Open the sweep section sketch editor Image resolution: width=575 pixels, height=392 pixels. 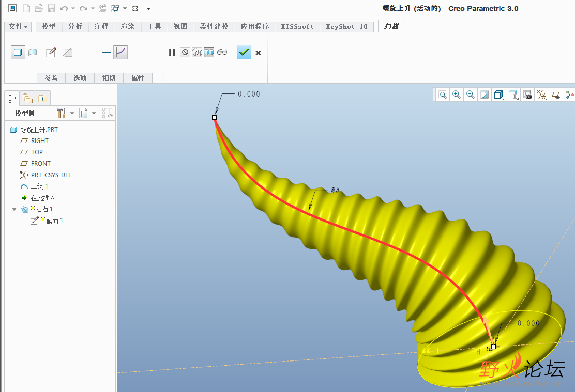(51, 52)
